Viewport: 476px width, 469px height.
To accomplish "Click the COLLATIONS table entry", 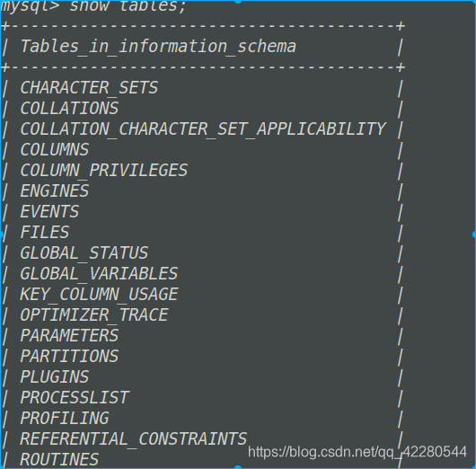I will click(69, 109).
